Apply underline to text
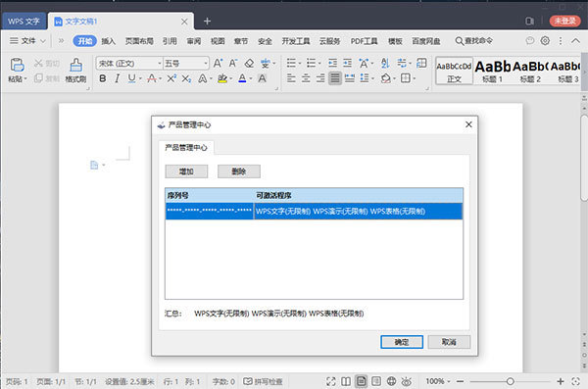 pos(131,78)
